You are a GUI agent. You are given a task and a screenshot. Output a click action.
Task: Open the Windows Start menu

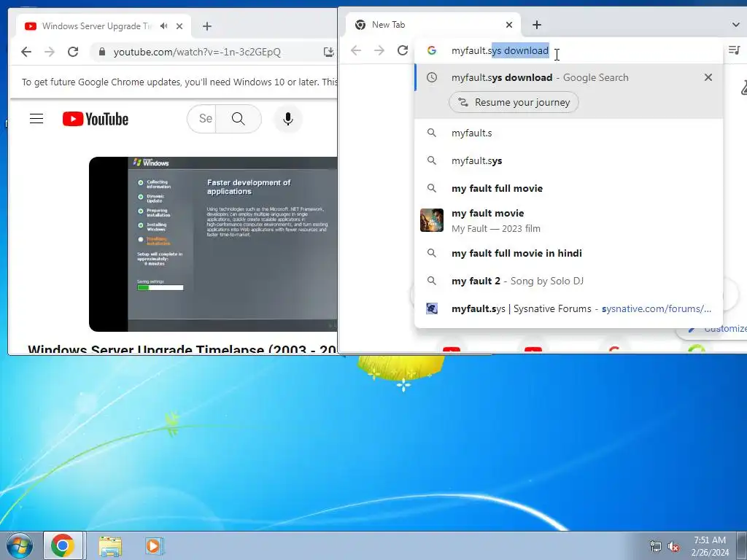(19, 545)
